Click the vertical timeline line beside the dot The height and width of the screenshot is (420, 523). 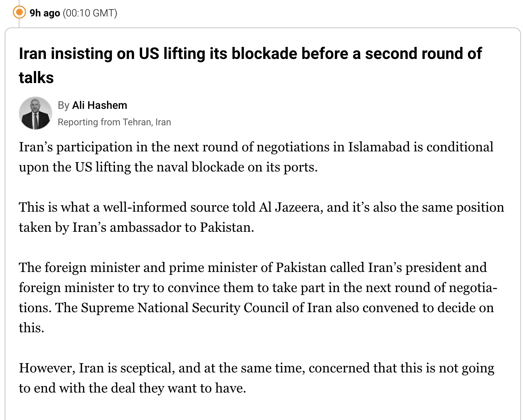[x=19, y=23]
